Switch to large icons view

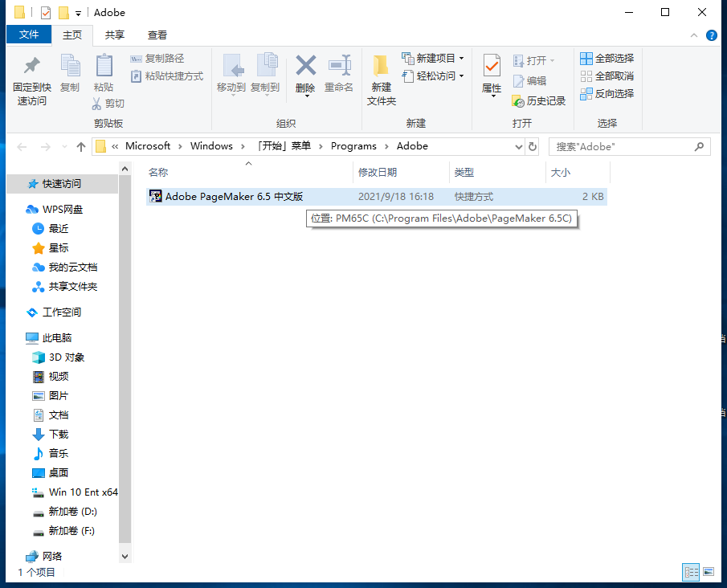[709, 572]
